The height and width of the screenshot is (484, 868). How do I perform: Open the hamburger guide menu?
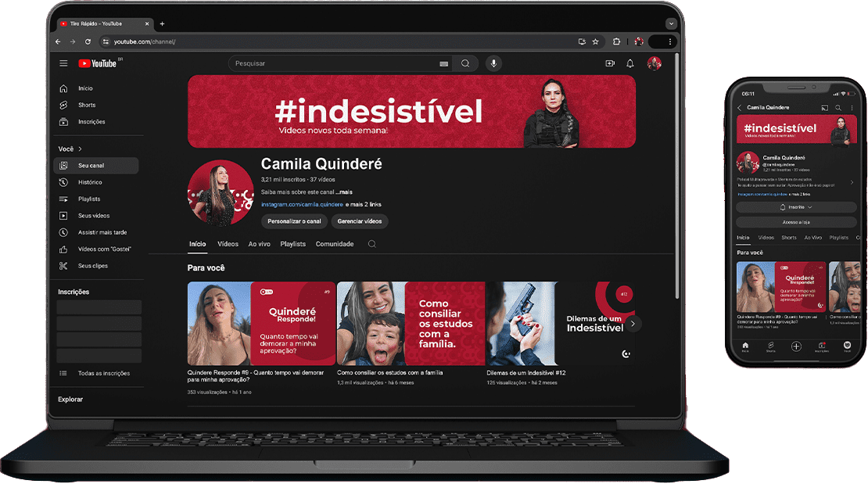63,63
